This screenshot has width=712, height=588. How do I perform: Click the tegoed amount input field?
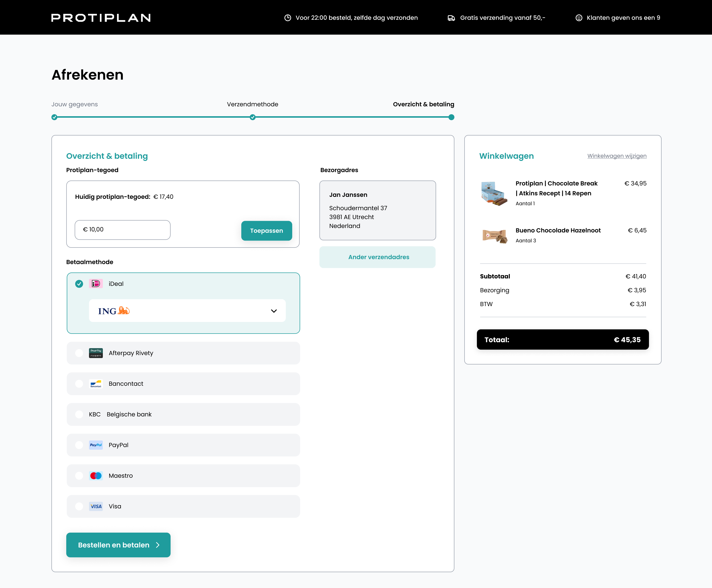tap(123, 230)
